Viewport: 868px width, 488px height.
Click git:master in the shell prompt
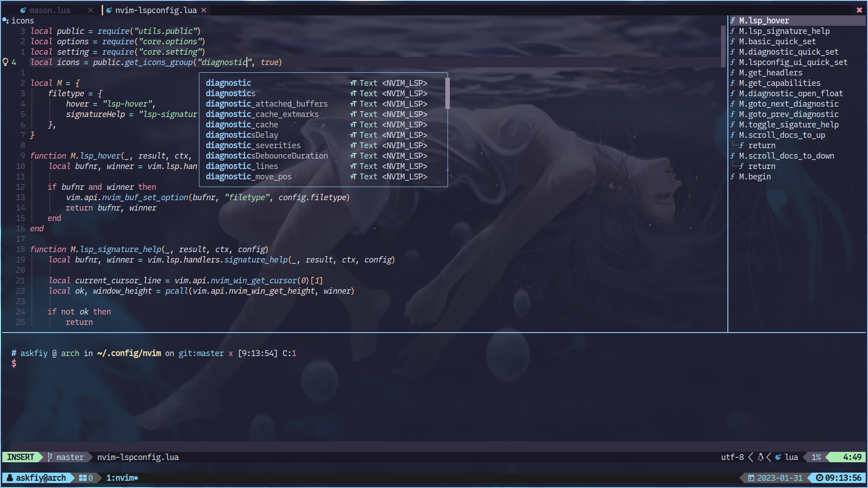pyautogui.click(x=201, y=353)
